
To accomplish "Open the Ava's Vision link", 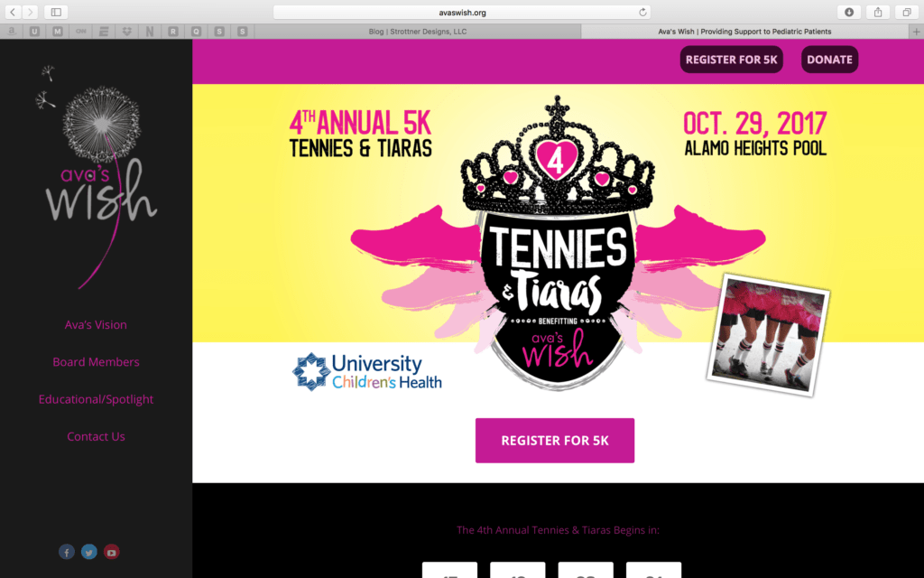I will 96,324.
